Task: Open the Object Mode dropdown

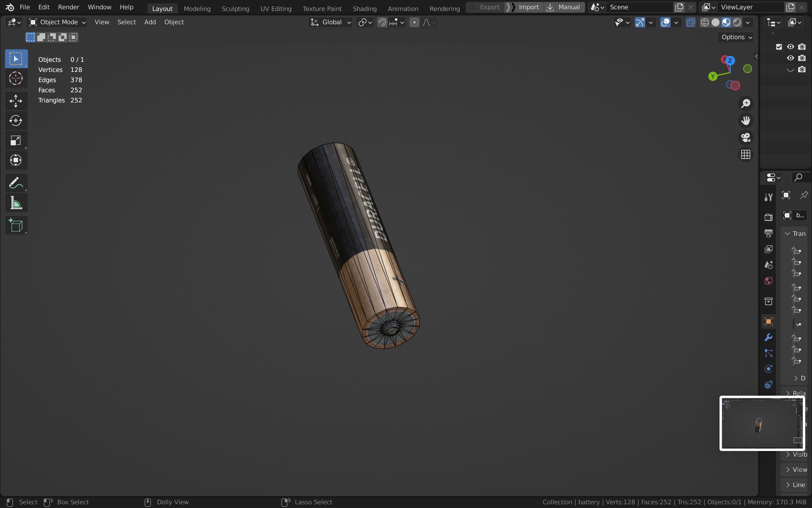Action: coord(57,23)
